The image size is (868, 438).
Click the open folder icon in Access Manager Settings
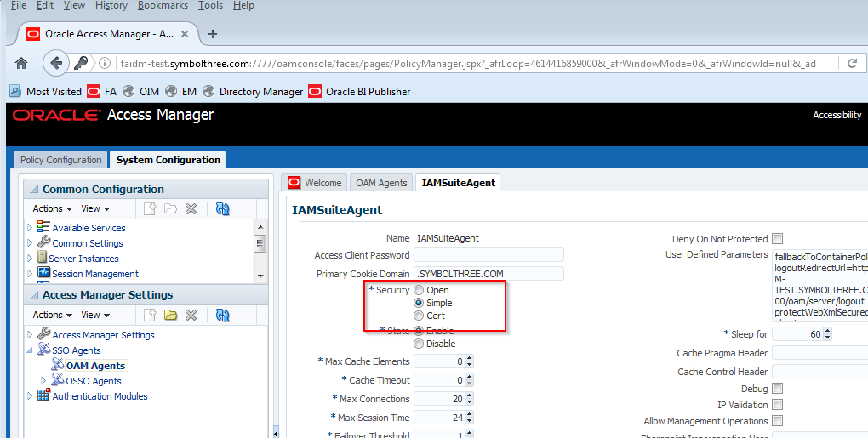(170, 315)
